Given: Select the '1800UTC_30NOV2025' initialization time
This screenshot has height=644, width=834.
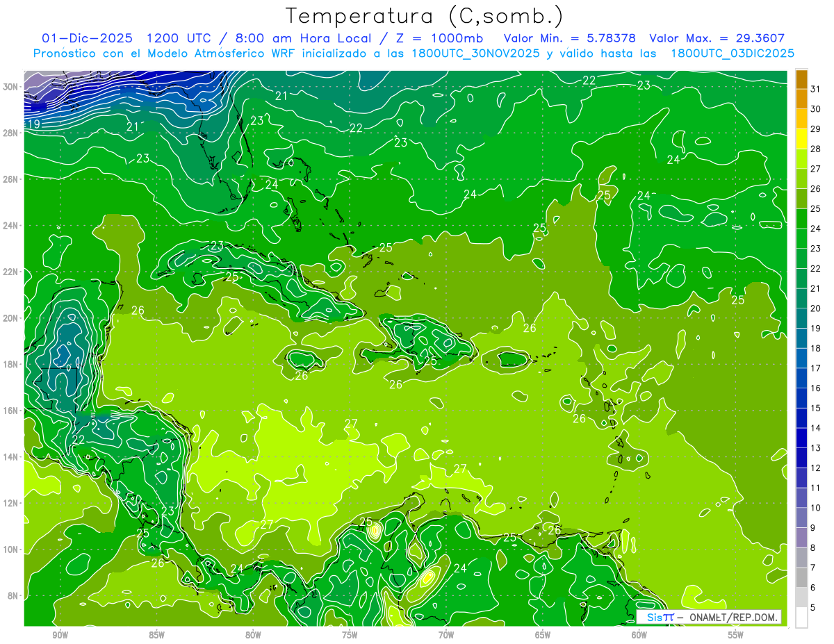Looking at the screenshot, I should point(475,53).
